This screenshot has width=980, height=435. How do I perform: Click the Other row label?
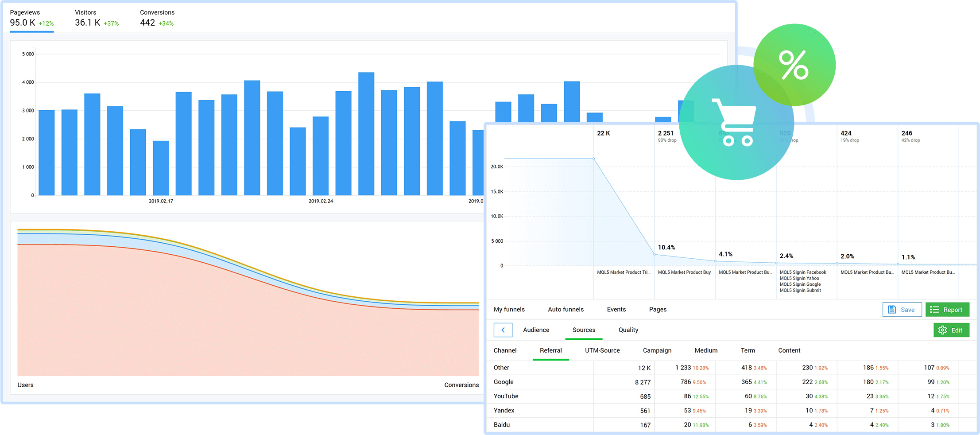(x=501, y=368)
